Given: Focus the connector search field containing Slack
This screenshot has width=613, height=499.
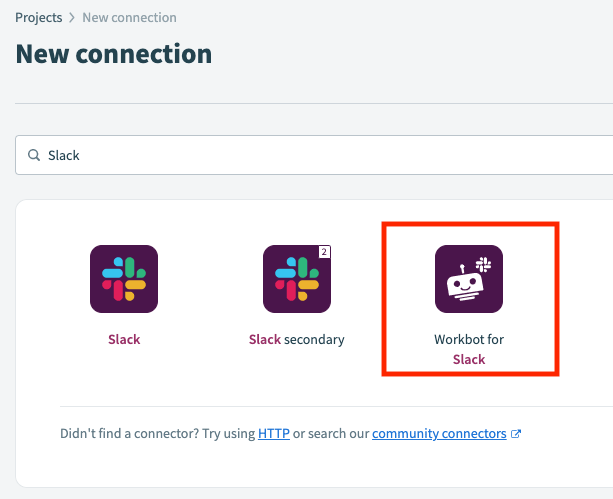Looking at the screenshot, I should 314,155.
